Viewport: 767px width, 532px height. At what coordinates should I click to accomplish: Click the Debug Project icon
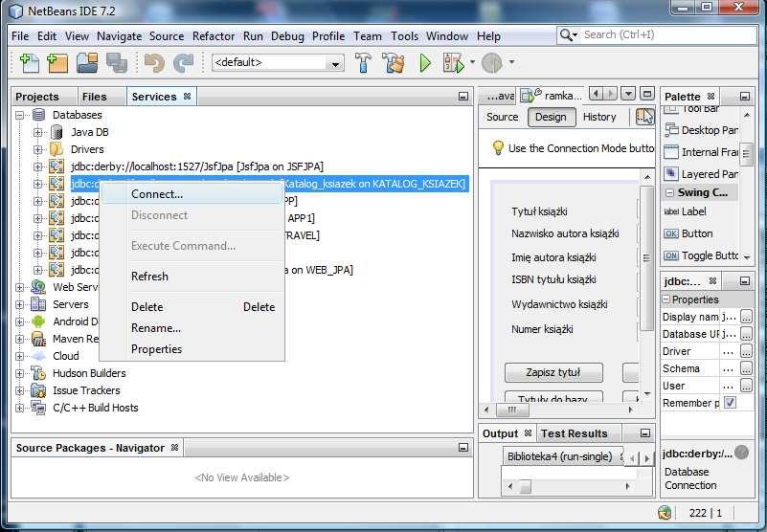pos(454,62)
